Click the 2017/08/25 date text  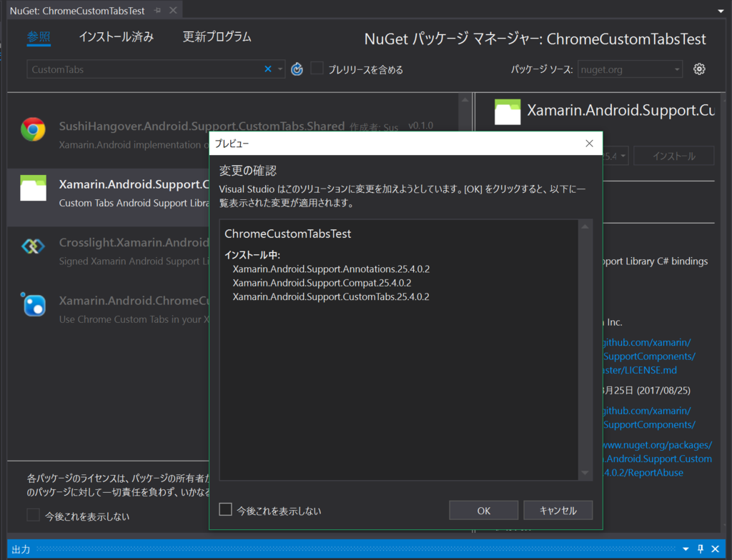pyautogui.click(x=663, y=391)
